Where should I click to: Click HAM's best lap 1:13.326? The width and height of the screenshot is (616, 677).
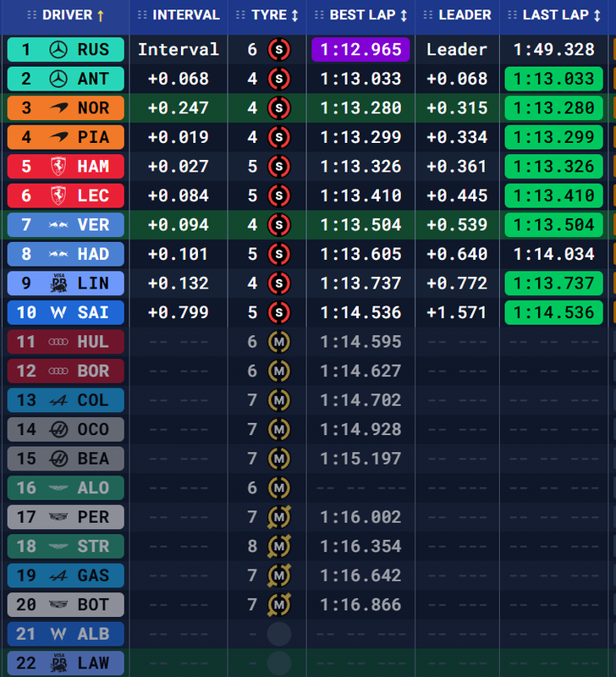[x=360, y=167]
